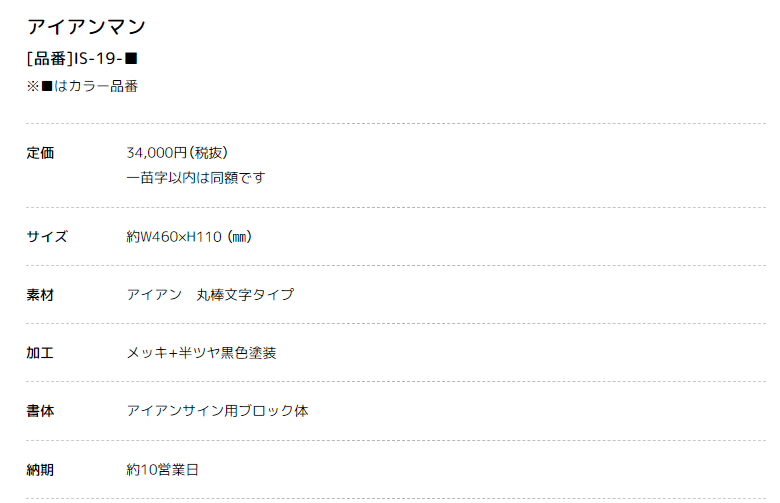
Task: Click the note ※■はカラー品番
Action: click(x=82, y=86)
